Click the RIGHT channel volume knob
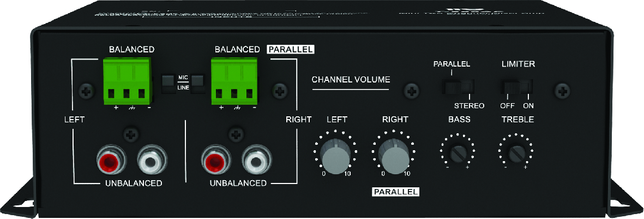 [394, 155]
